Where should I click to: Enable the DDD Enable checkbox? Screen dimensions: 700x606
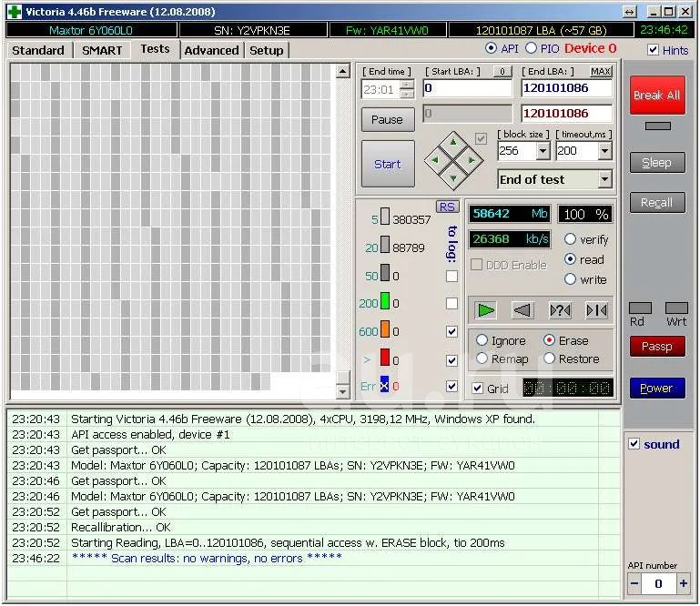click(476, 265)
